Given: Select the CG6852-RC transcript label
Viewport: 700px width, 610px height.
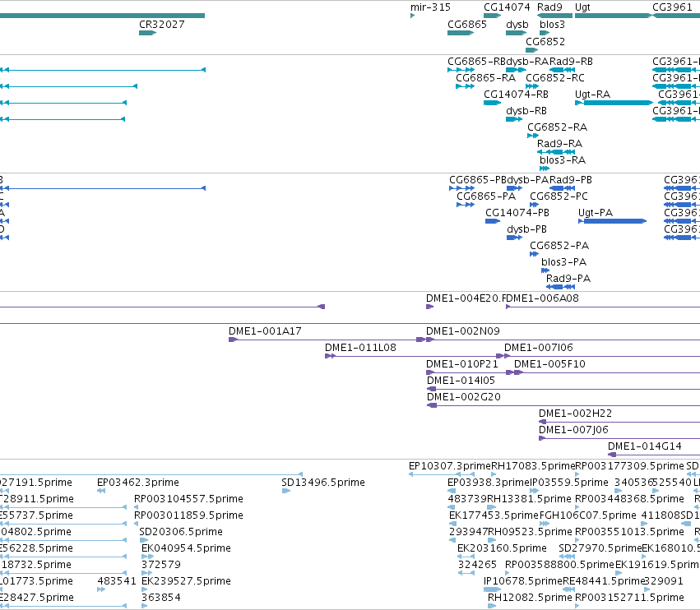Looking at the screenshot, I should point(555,77).
